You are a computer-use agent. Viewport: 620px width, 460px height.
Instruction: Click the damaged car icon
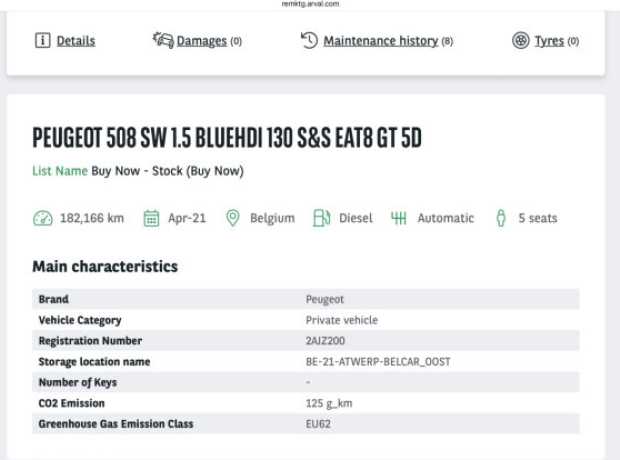pyautogui.click(x=163, y=40)
